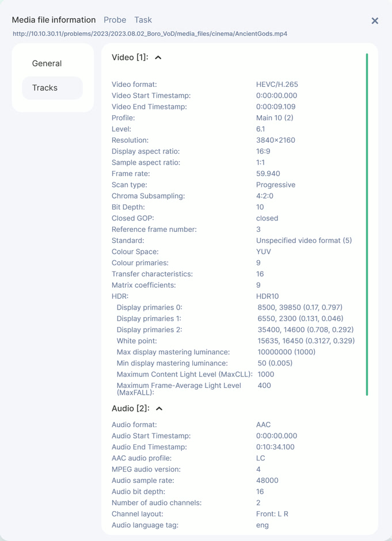Click the AncientGods.mp4 file URL
Image resolution: width=392 pixels, height=541 pixels.
pos(150,34)
